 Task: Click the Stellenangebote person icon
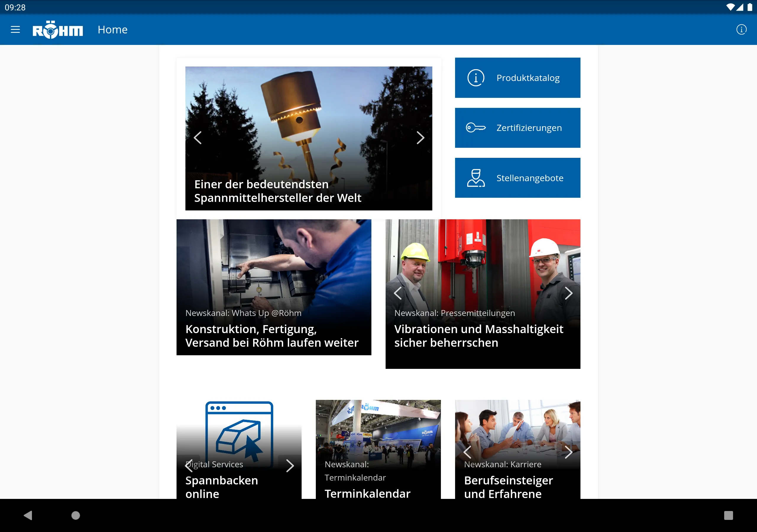coord(476,178)
